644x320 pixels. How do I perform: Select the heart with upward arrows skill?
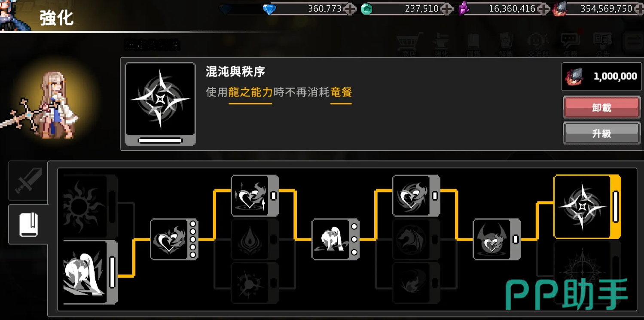255,195
